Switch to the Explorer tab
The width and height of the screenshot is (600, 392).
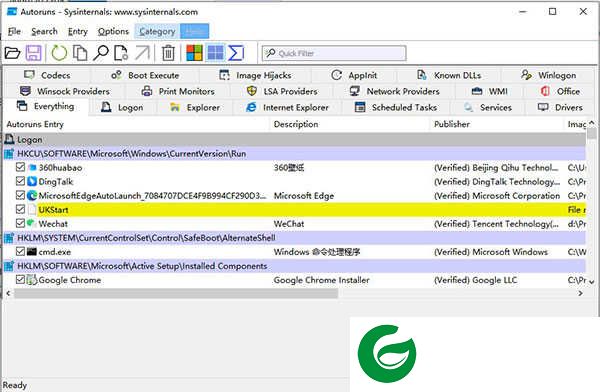point(195,108)
